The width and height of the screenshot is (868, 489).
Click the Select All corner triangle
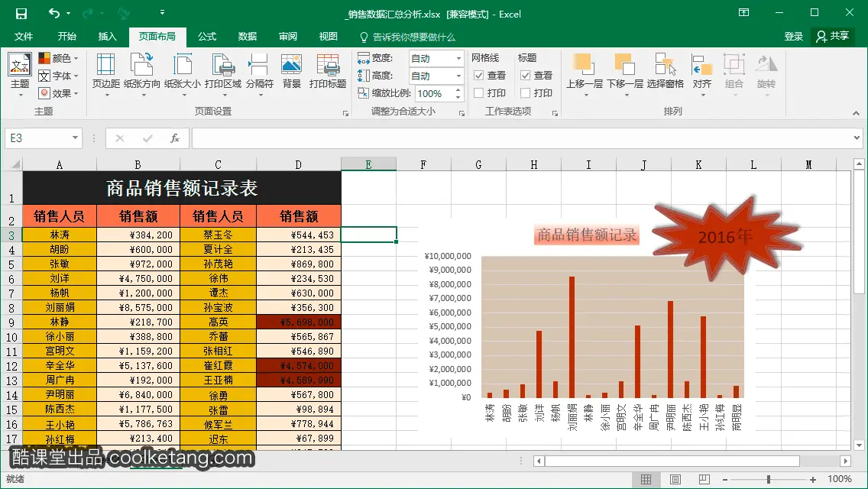(x=16, y=164)
